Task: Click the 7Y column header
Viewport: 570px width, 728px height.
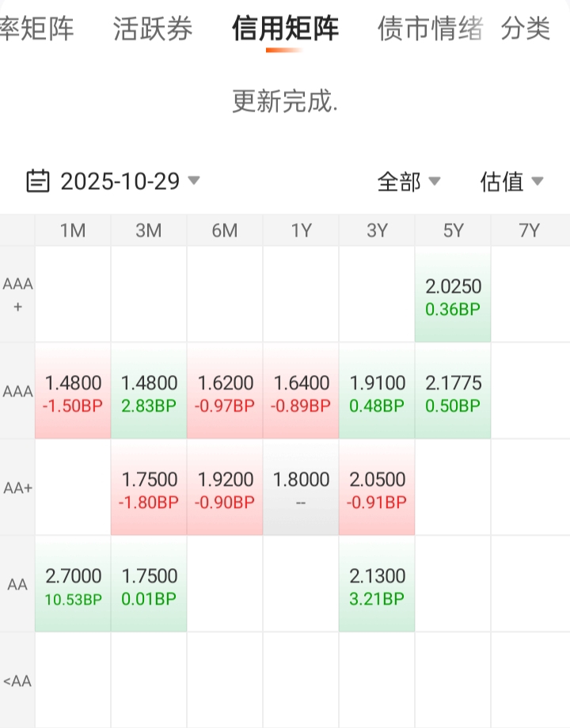Action: tap(529, 230)
